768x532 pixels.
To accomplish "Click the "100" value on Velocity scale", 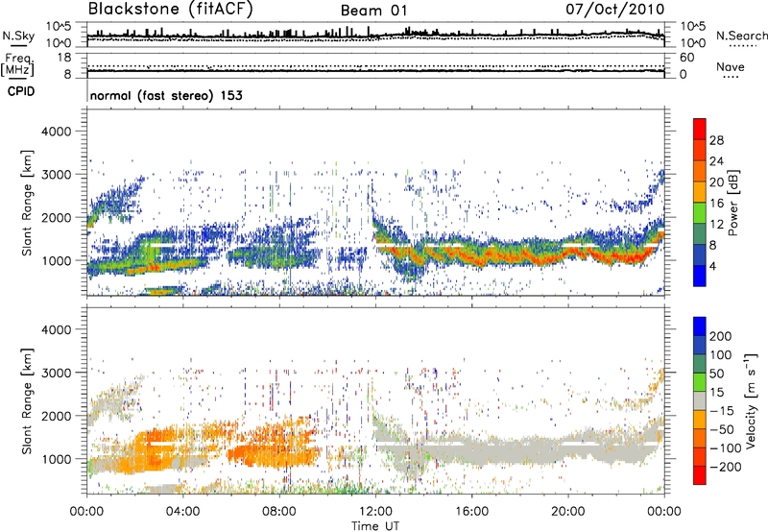I will [721, 355].
